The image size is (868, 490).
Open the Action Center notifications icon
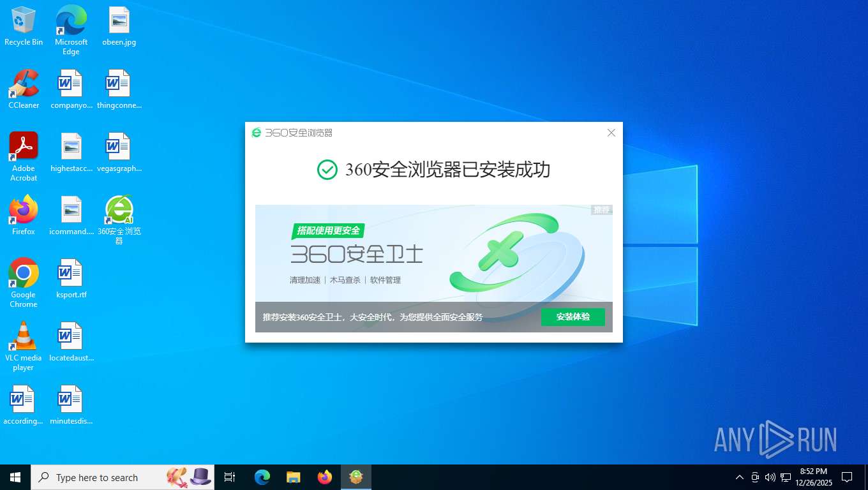coord(847,477)
